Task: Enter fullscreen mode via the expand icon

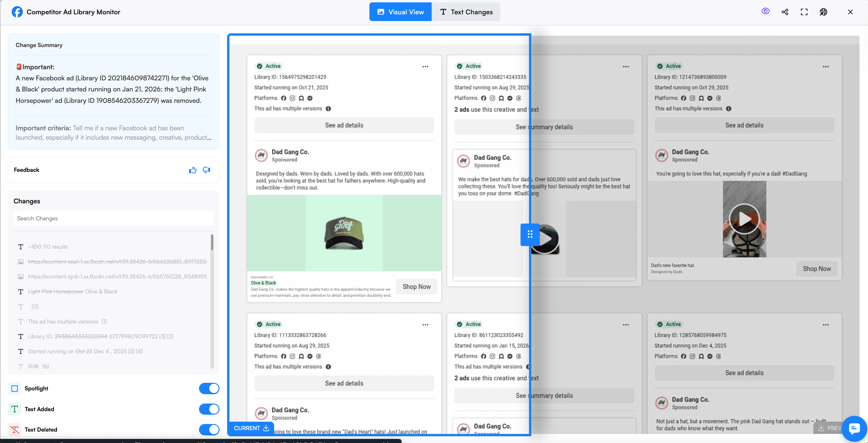Action: pos(804,12)
